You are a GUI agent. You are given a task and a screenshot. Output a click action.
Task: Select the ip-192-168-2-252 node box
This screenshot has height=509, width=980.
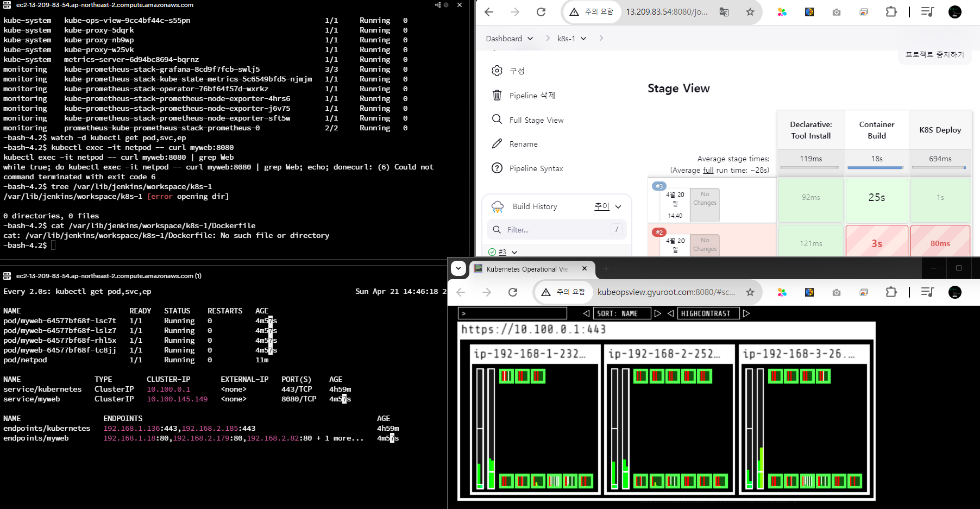[x=669, y=419]
